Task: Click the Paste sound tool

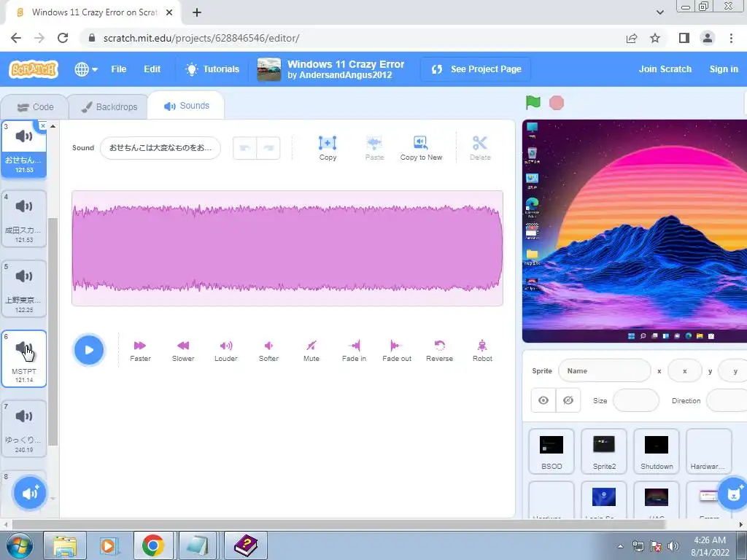Action: click(x=374, y=148)
